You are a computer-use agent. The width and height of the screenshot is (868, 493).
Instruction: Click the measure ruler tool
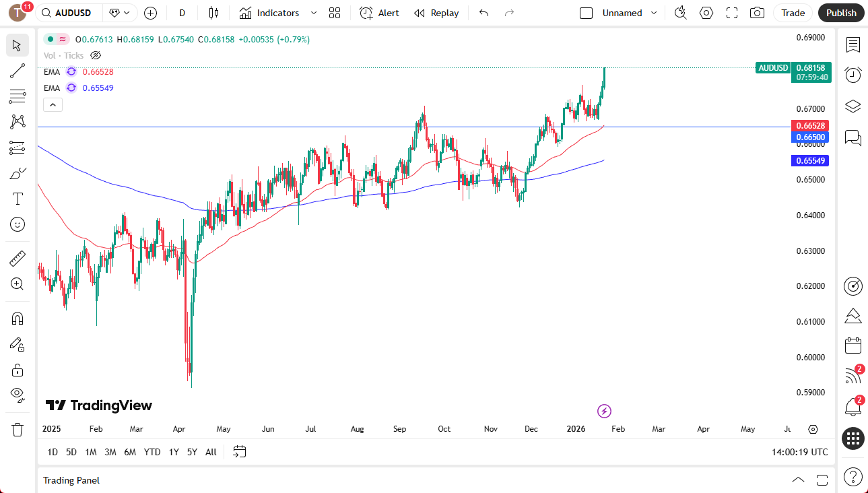pyautogui.click(x=17, y=258)
